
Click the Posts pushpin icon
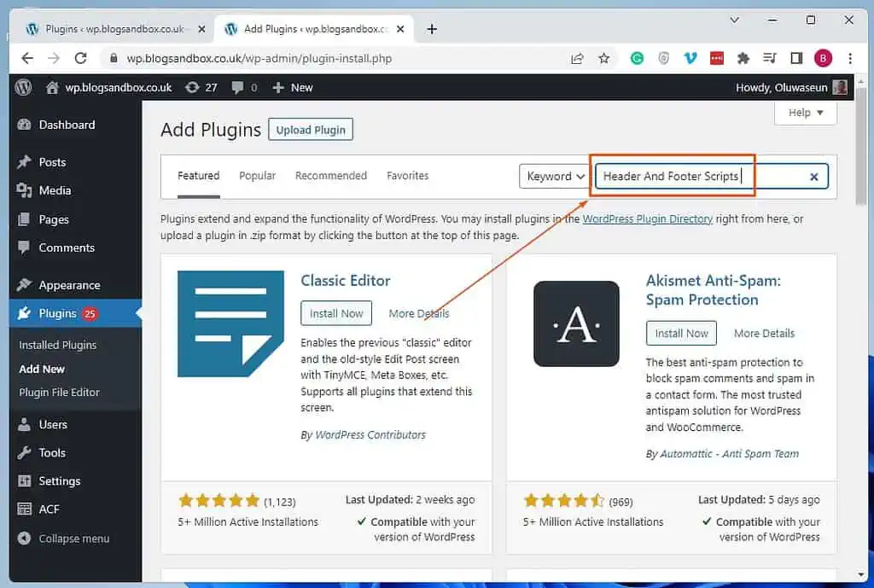tap(24, 162)
